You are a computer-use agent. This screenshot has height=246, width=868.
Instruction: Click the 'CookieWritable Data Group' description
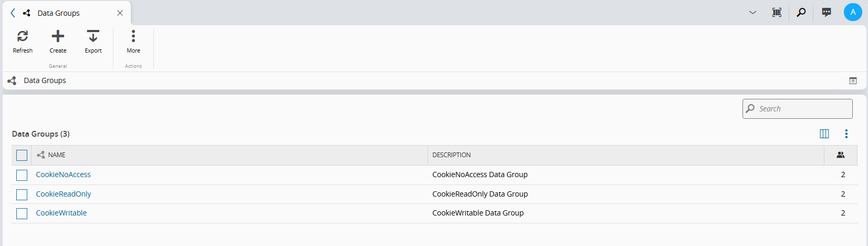pos(478,213)
